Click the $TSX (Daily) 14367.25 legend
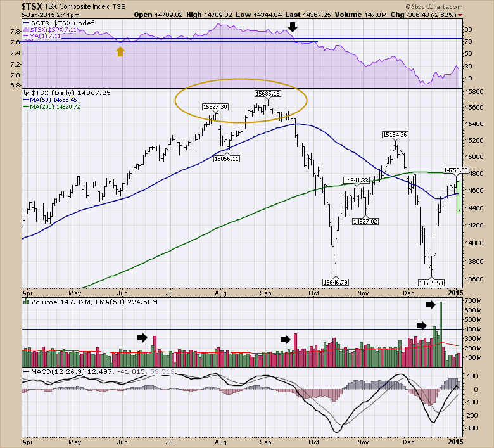This screenshot has width=494, height=448. 67,93
